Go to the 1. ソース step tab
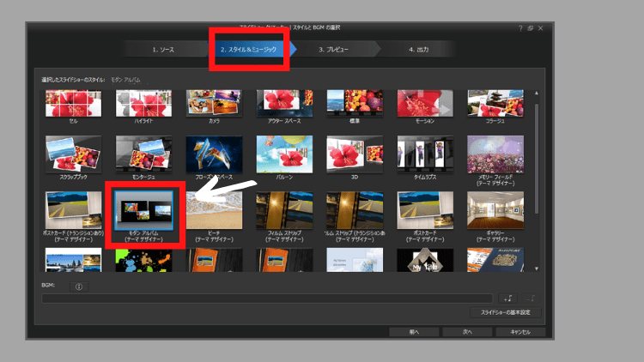 [x=163, y=50]
